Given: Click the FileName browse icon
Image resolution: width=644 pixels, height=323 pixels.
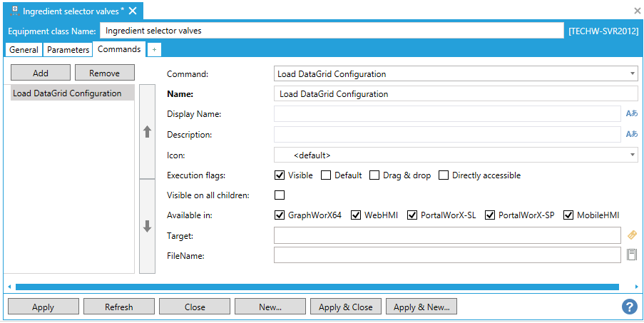Looking at the screenshot, I should [631, 255].
